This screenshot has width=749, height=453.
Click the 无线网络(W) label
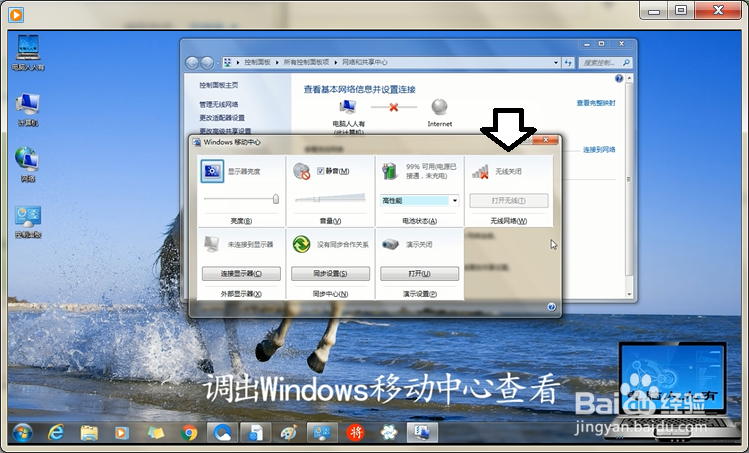[509, 221]
